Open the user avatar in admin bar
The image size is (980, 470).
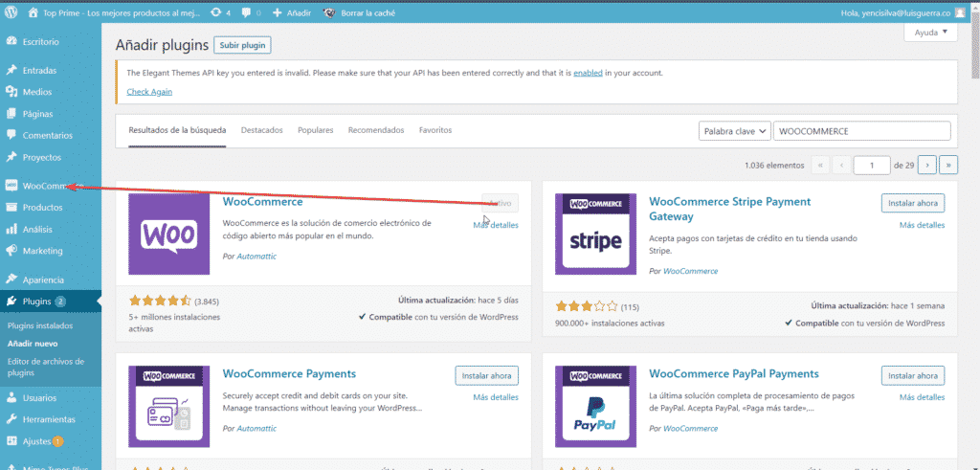[x=961, y=12]
